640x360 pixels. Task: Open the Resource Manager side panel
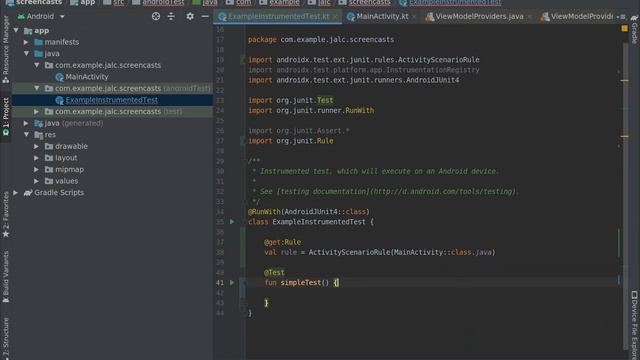click(6, 50)
